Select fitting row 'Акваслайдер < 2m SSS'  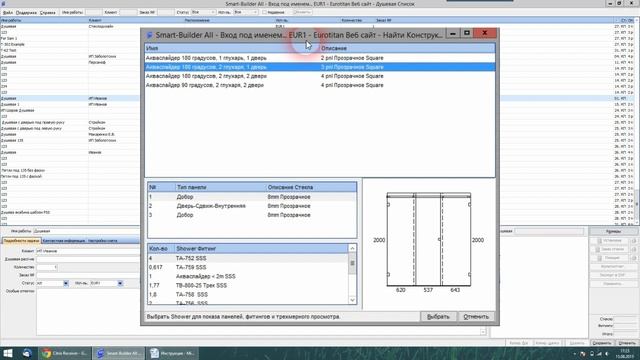click(248, 276)
